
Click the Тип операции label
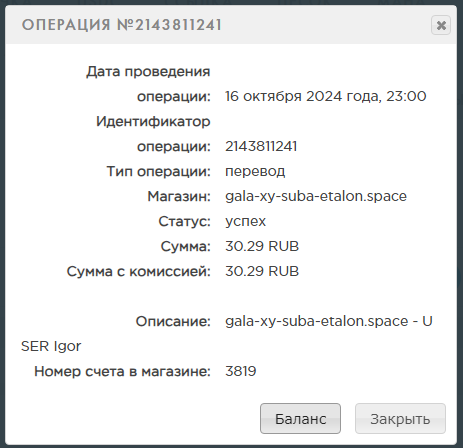pyautogui.click(x=159, y=172)
